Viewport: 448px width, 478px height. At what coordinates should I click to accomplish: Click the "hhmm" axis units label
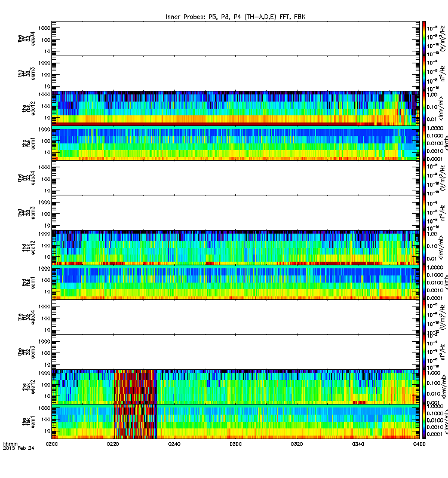[10, 444]
